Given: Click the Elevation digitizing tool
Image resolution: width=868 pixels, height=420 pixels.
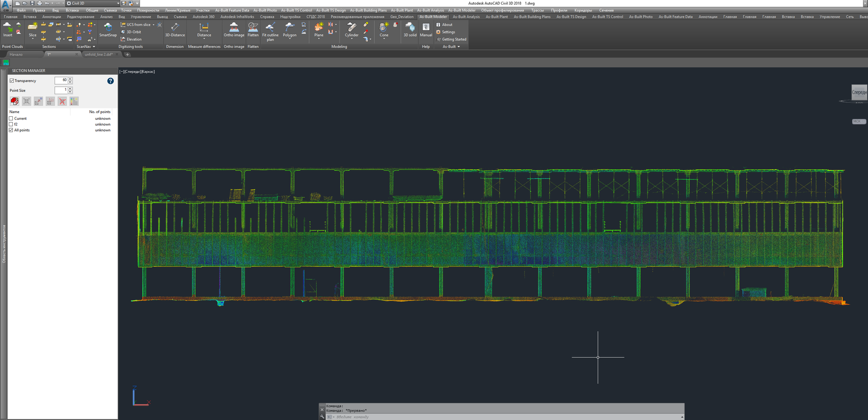Looking at the screenshot, I should click(x=131, y=39).
